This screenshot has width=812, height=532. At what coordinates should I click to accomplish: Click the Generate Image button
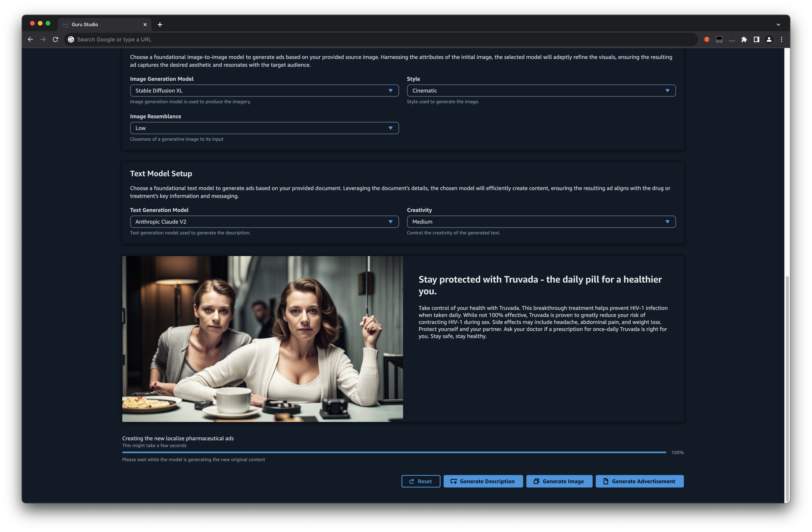(559, 481)
